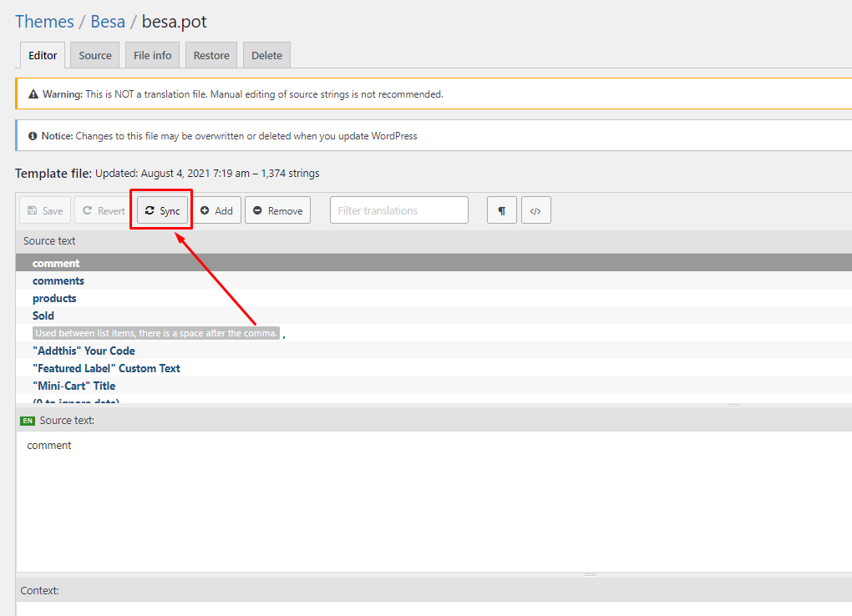Select "Featured Label" Custom Text row
Viewport: 852px width, 616px height.
[x=106, y=368]
